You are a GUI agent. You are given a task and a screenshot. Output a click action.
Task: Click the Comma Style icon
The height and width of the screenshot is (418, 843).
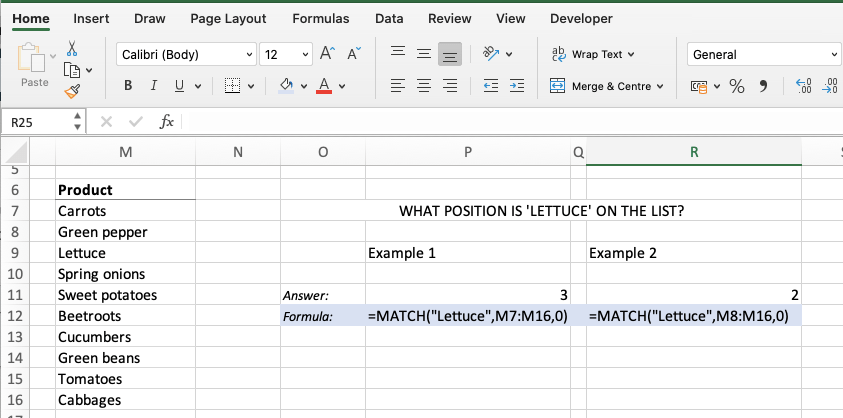[x=763, y=86]
